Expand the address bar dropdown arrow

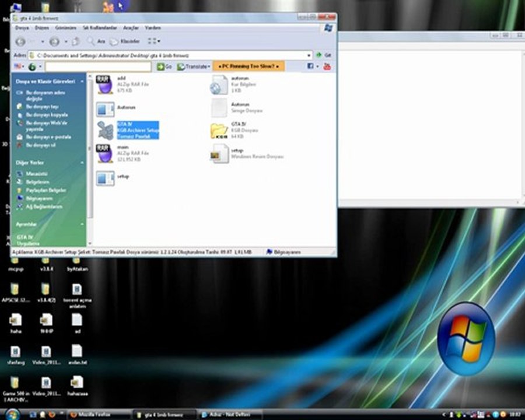click(309, 55)
